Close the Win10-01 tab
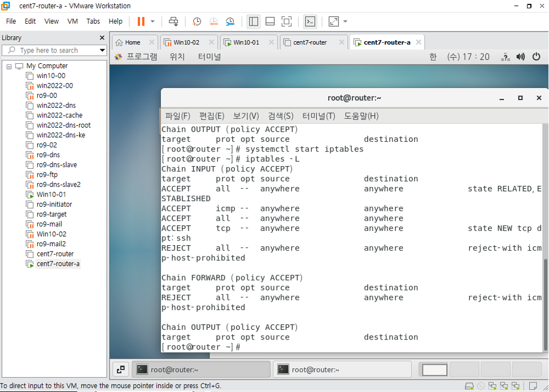Screen dimensions: 549x392 [271, 42]
